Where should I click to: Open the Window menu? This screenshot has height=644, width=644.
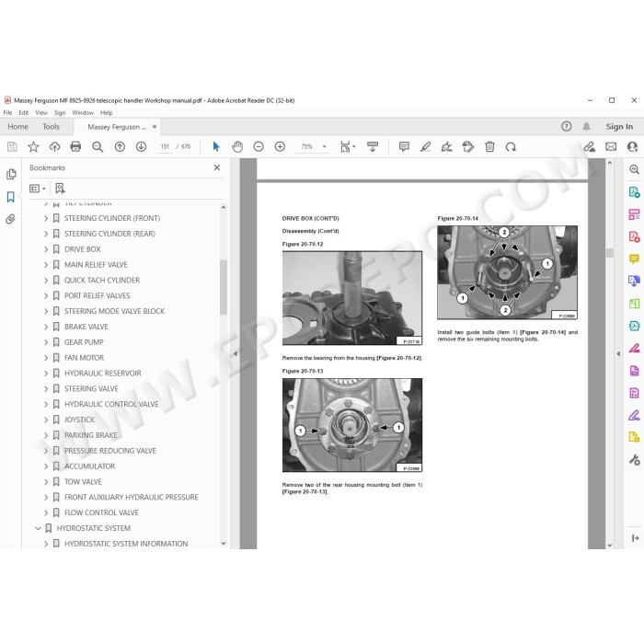click(83, 112)
